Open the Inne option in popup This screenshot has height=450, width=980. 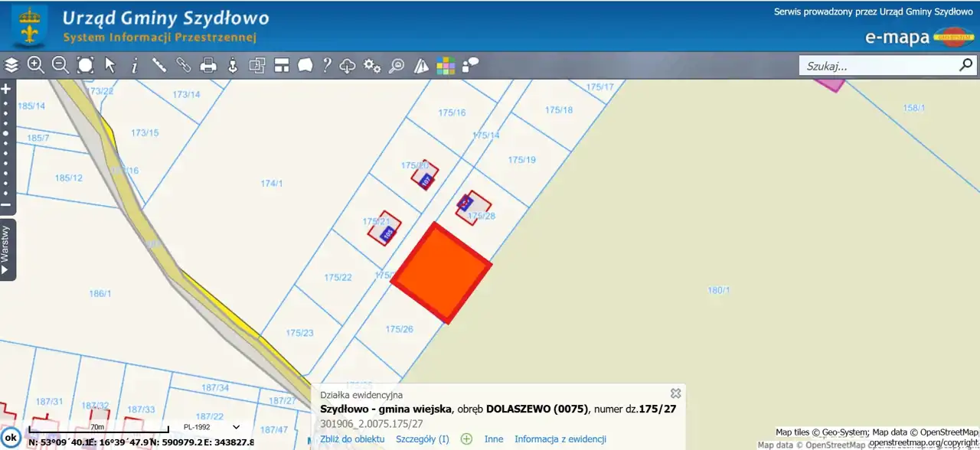[x=494, y=439]
